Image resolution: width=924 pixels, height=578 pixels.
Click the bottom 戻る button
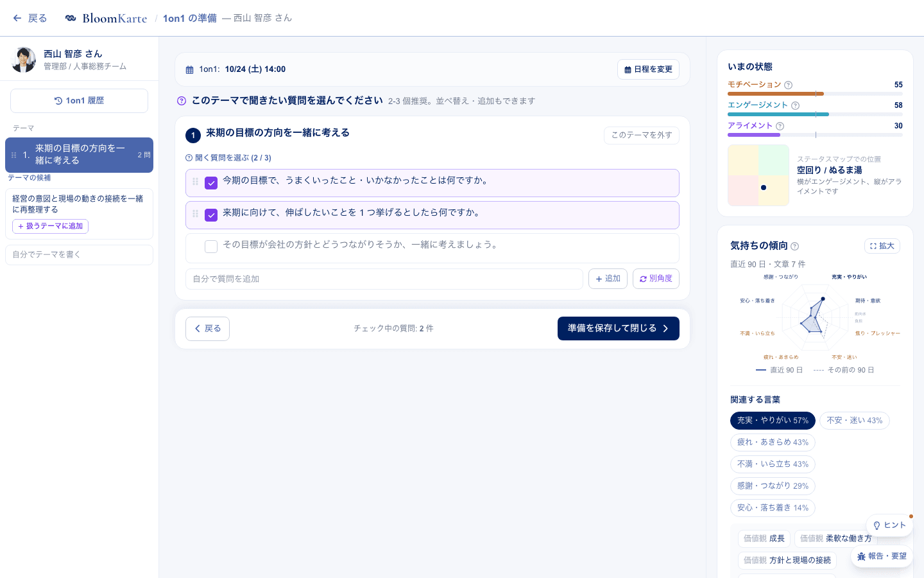pos(207,329)
